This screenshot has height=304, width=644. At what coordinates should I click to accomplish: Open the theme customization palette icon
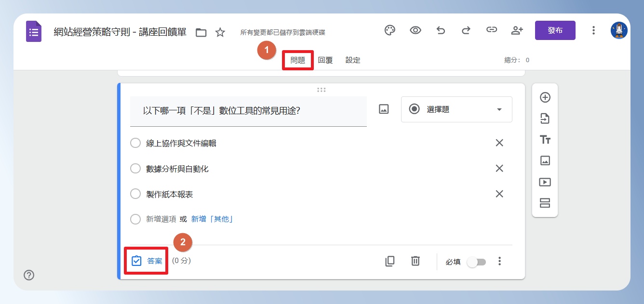pyautogui.click(x=389, y=30)
